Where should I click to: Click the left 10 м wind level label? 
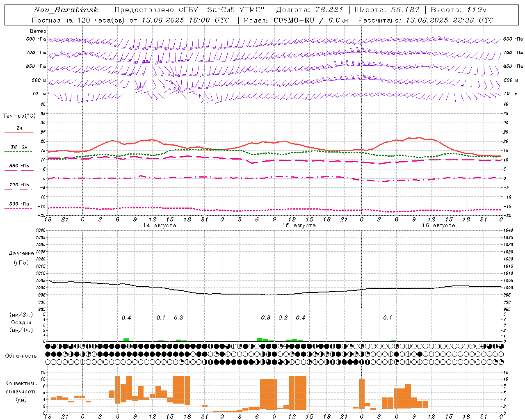[39, 94]
